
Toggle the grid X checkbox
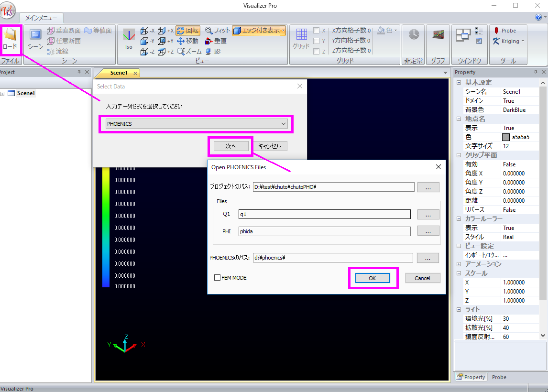pos(317,31)
